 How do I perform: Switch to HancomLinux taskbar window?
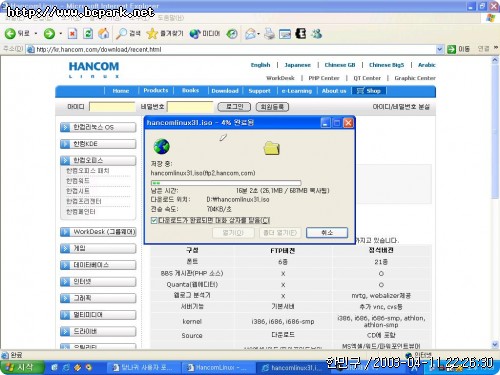tap(218, 367)
